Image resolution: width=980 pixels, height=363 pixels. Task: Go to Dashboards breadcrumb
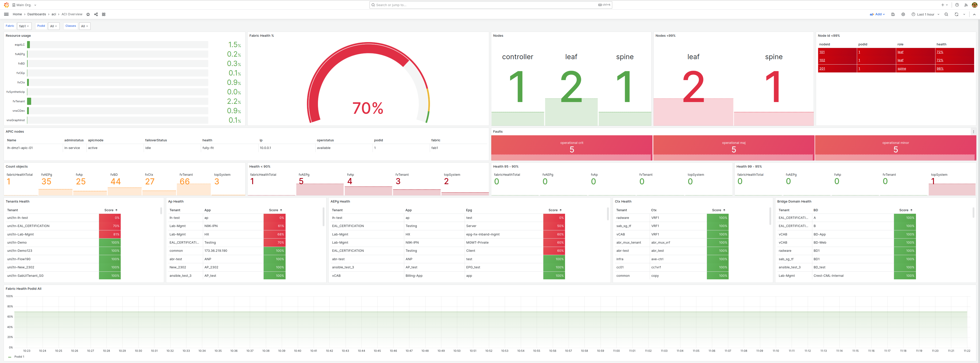36,15
